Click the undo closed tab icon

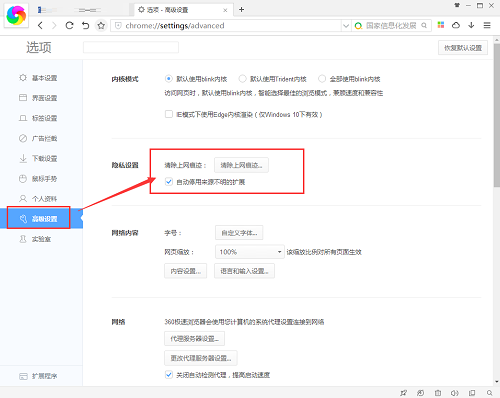[85, 25]
